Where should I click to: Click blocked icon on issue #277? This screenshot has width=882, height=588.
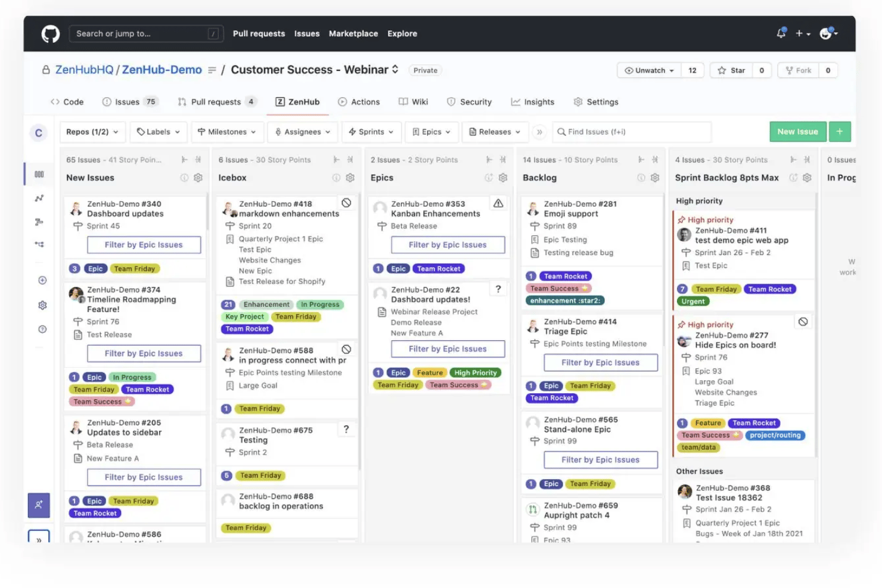[803, 322]
